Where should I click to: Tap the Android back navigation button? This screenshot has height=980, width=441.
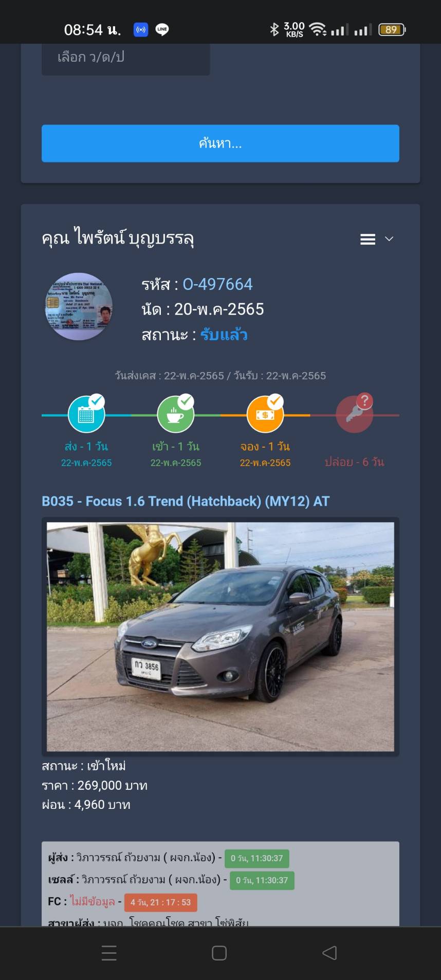(329, 953)
